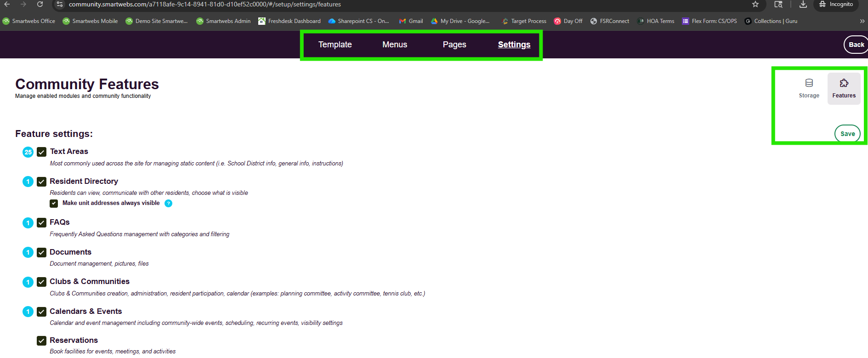This screenshot has height=358, width=868.
Task: Switch to the Template tab
Action: point(335,45)
